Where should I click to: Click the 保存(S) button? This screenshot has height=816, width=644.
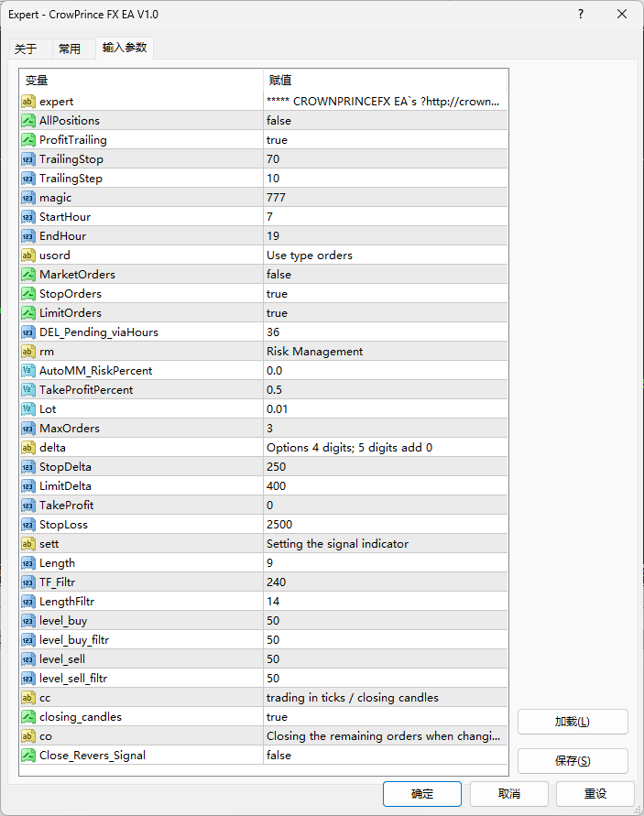click(573, 761)
